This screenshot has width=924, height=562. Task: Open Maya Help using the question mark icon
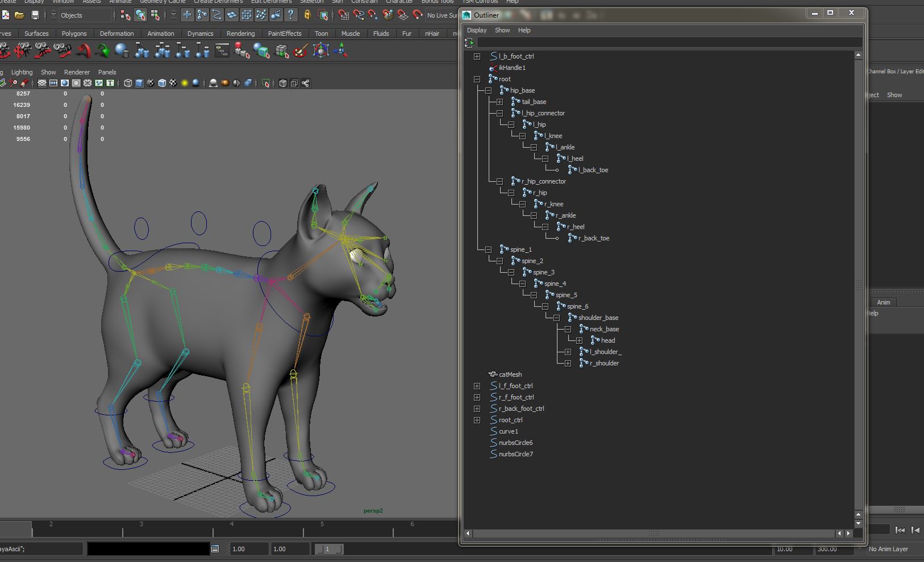tap(292, 15)
